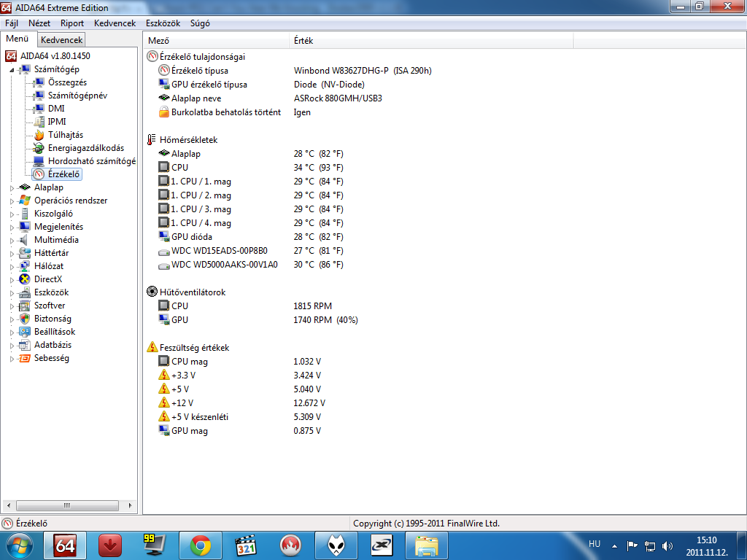Click the Biztonság shield icon
The width and height of the screenshot is (747, 560).
click(25, 319)
